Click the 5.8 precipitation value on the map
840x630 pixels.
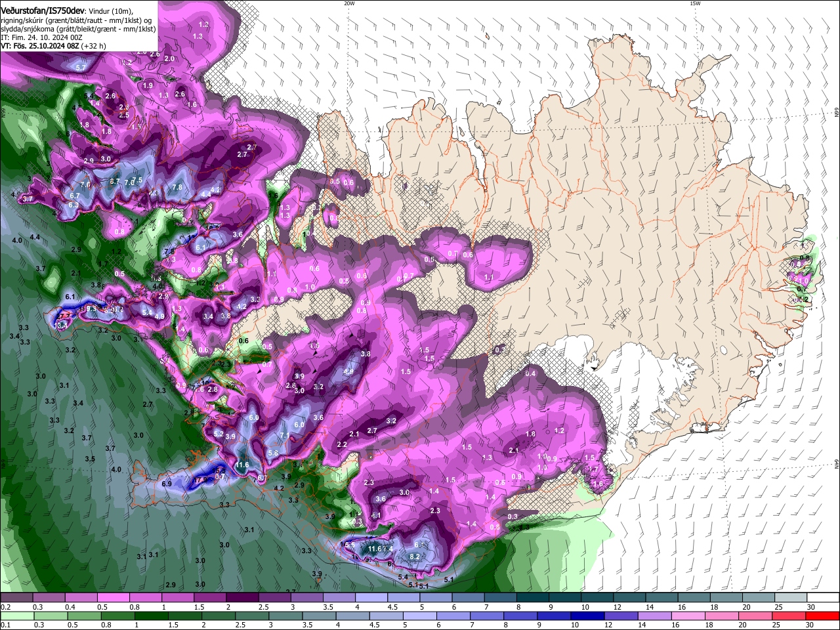[x=273, y=453]
